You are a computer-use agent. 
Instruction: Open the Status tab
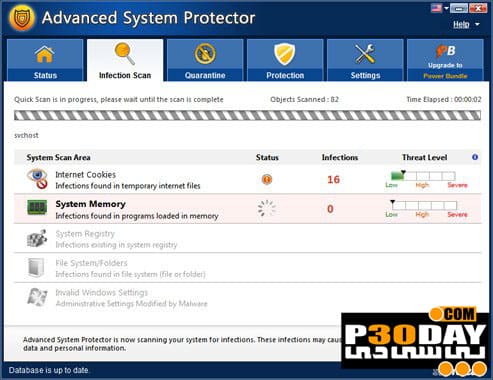(x=45, y=60)
